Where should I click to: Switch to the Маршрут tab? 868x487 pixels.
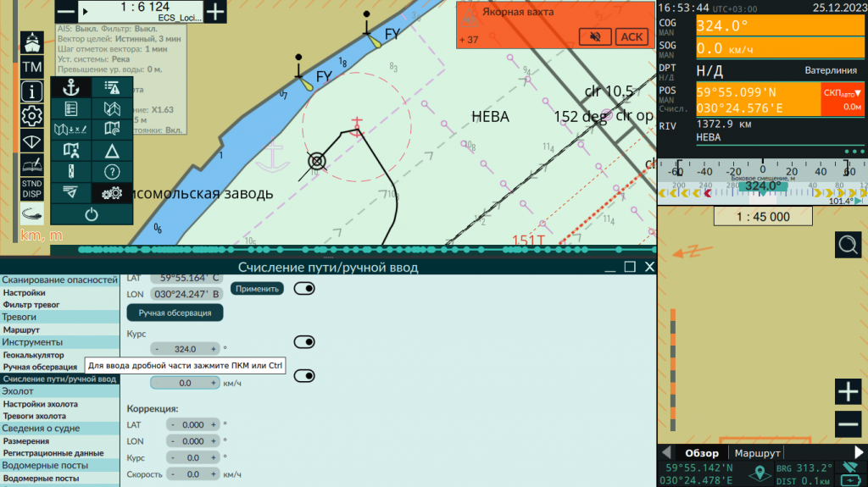click(757, 453)
